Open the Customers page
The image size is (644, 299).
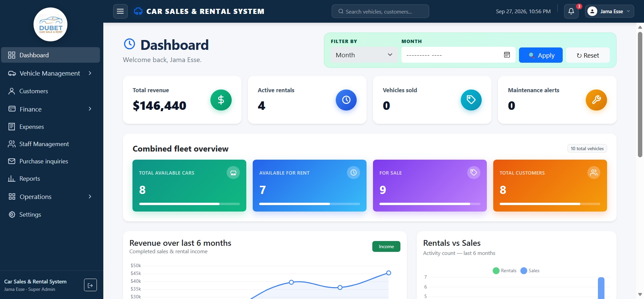(50, 91)
